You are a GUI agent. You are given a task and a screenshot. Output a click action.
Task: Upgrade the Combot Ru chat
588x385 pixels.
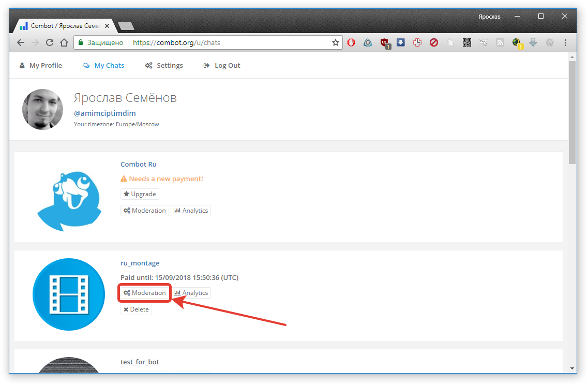(x=140, y=194)
